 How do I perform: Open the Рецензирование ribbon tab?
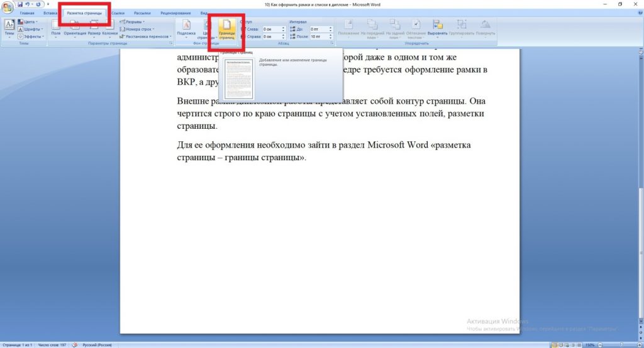tap(175, 13)
